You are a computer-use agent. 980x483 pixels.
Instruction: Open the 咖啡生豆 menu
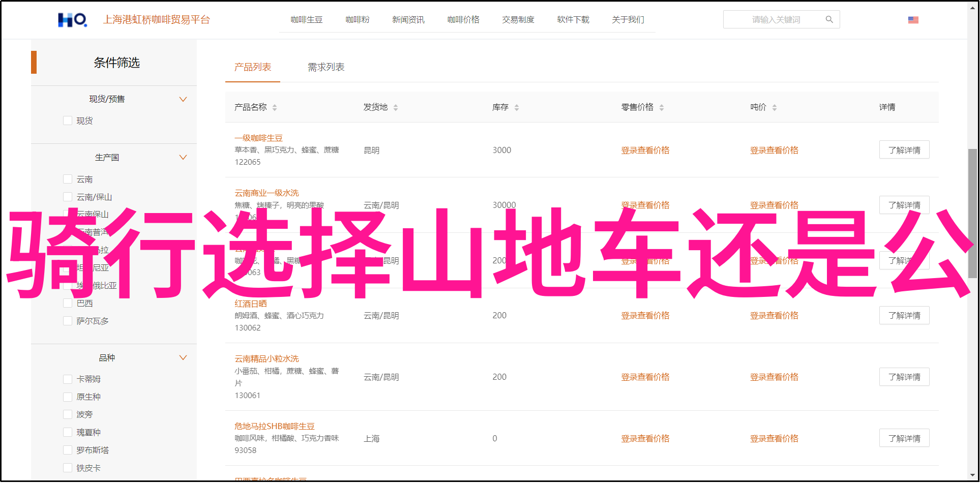[306, 19]
